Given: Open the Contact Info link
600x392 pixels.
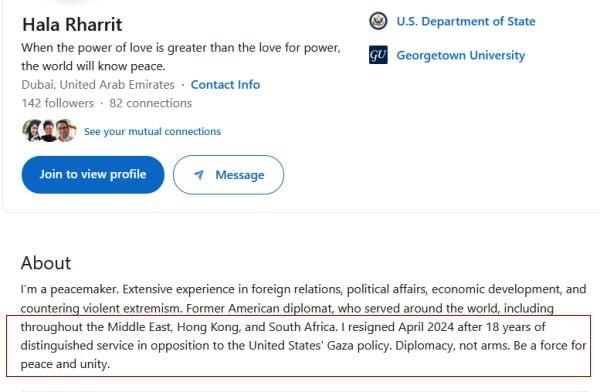Looking at the screenshot, I should (x=225, y=85).
